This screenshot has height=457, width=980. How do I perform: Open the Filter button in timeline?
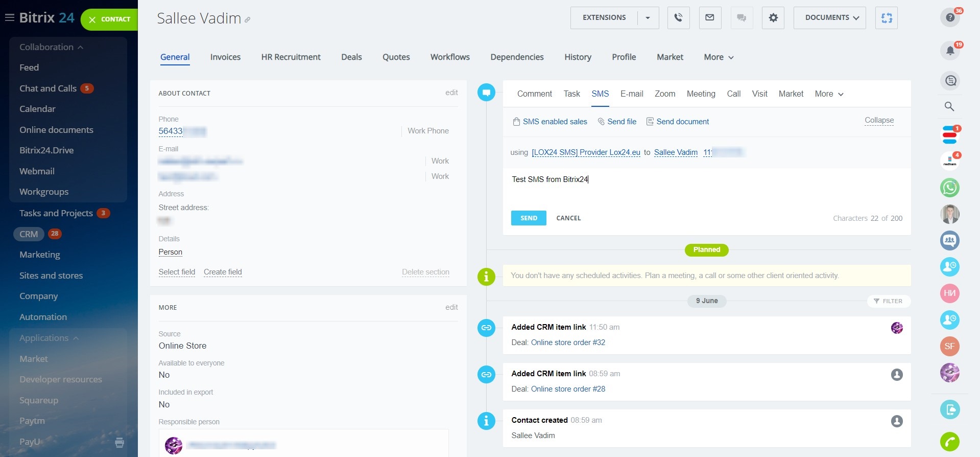pyautogui.click(x=889, y=301)
